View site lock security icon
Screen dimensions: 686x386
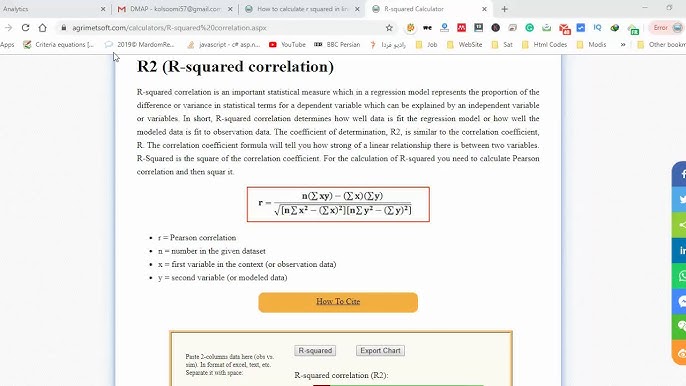(x=64, y=28)
